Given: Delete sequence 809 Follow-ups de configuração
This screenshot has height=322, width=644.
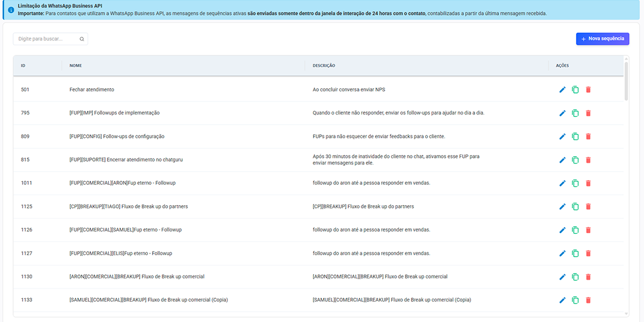Looking at the screenshot, I should click(x=588, y=137).
